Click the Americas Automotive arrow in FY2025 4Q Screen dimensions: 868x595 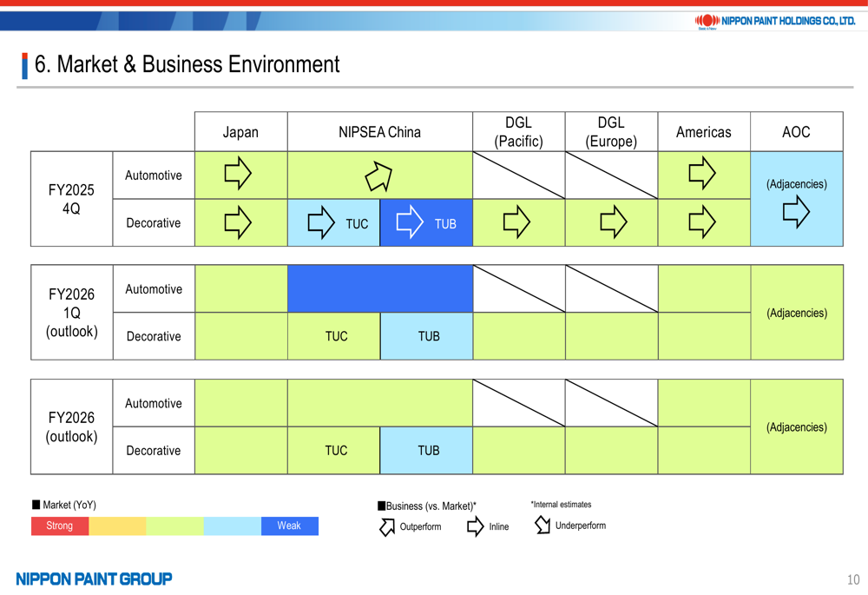click(x=702, y=173)
